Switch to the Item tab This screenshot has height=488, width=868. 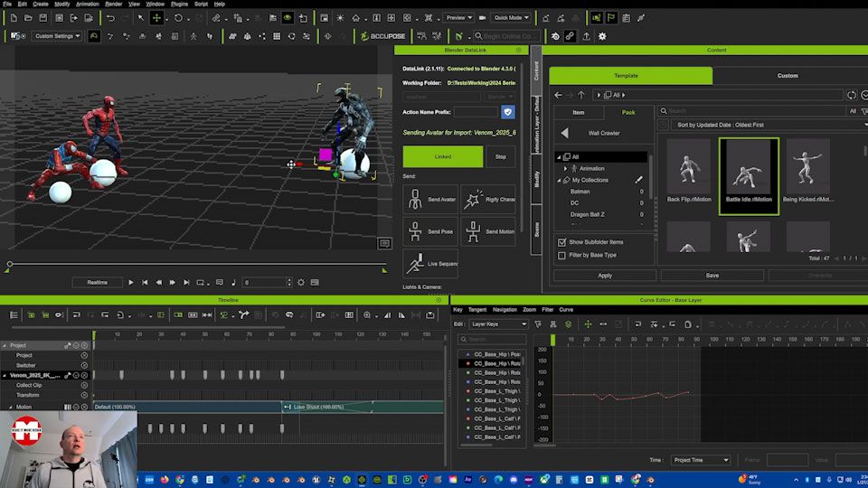[579, 112]
